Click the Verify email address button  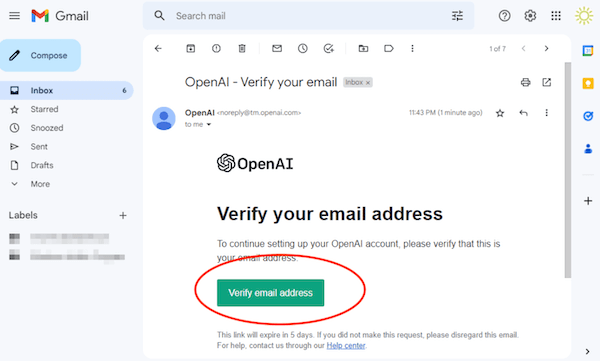pyautogui.click(x=271, y=293)
